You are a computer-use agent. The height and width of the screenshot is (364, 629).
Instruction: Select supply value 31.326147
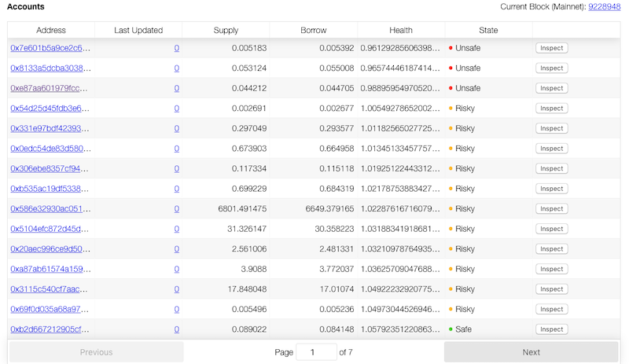click(x=247, y=229)
